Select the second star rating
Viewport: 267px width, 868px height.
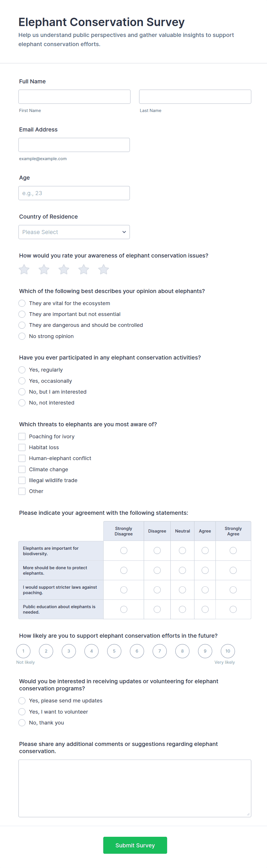pyautogui.click(x=44, y=270)
